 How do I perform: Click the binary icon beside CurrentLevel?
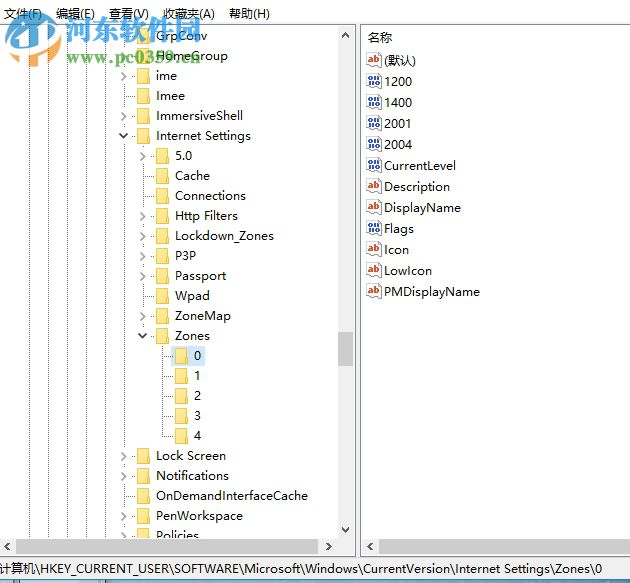[374, 165]
